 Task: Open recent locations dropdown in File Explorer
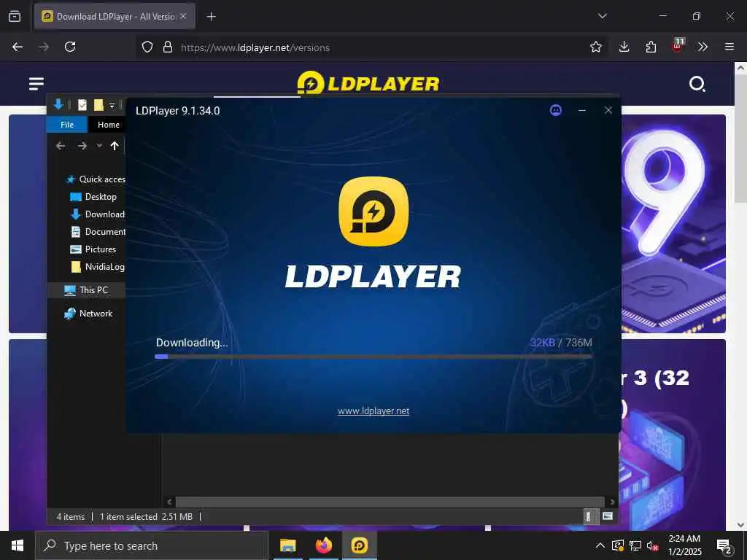click(x=99, y=146)
